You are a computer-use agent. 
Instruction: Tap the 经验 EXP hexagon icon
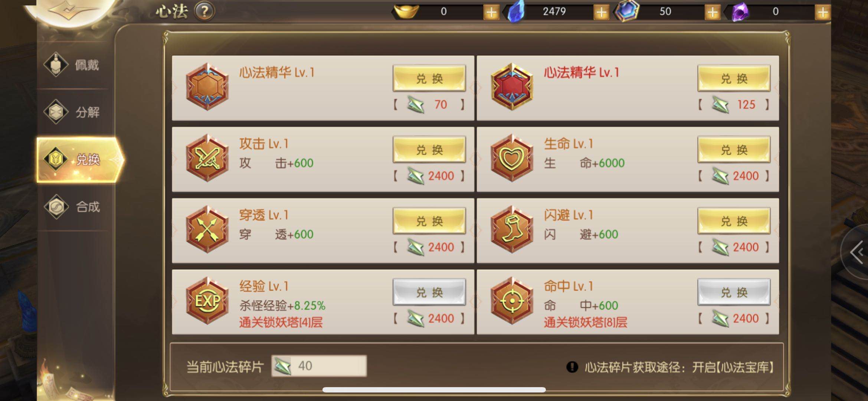click(207, 300)
